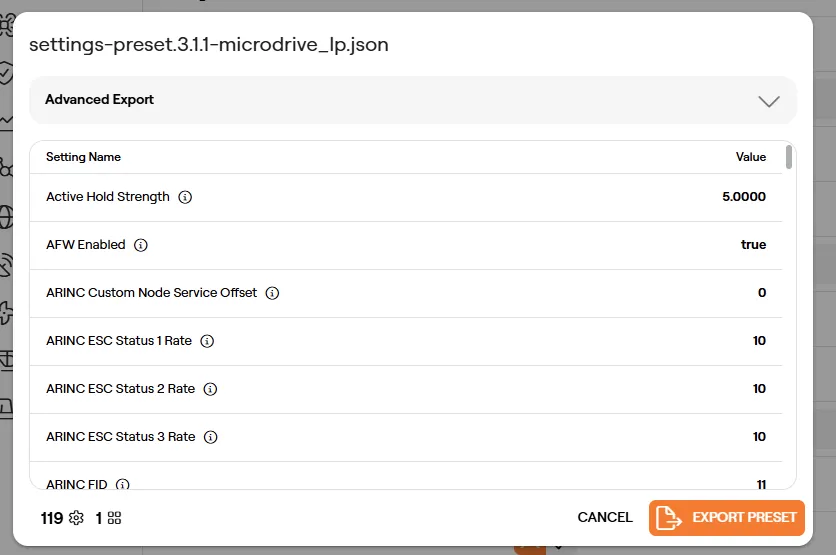Click info icon for ARINC Custom Node Service Offset
The height and width of the screenshot is (555, 836).
272,293
